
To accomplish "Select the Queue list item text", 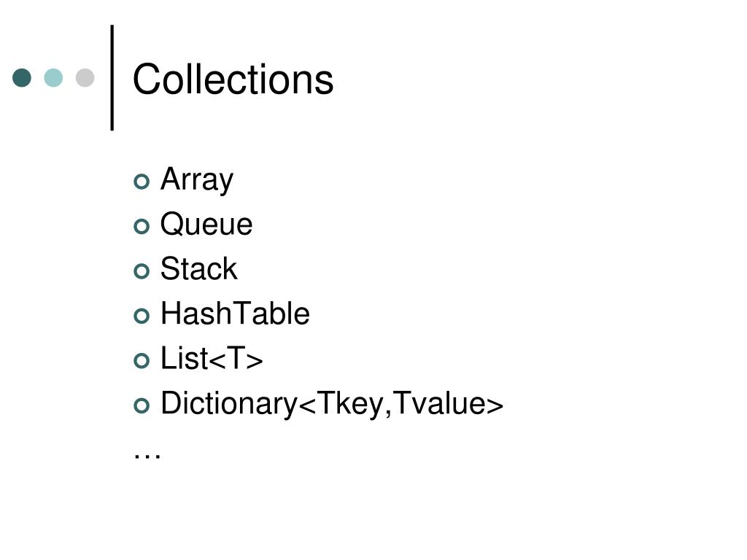I will pos(206,224).
